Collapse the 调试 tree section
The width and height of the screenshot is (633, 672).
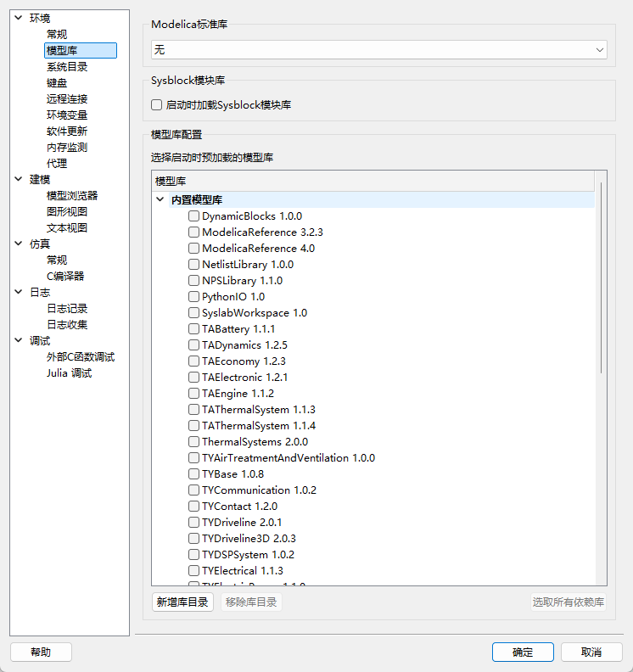19,341
